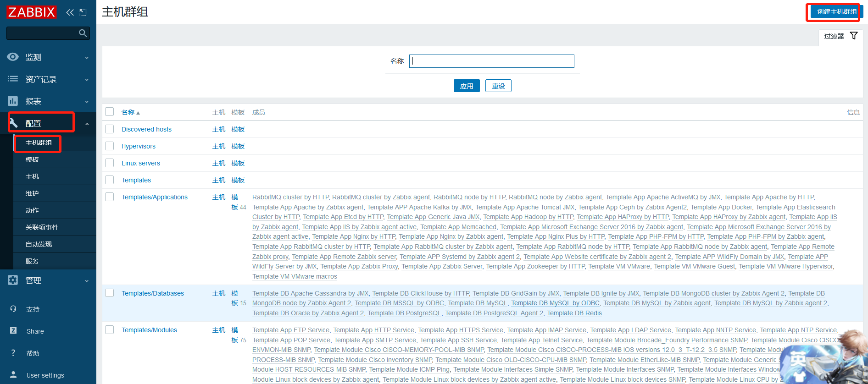Tick the select-all checkbox in table header
Image resolution: width=868 pixels, height=384 pixels.
point(109,112)
